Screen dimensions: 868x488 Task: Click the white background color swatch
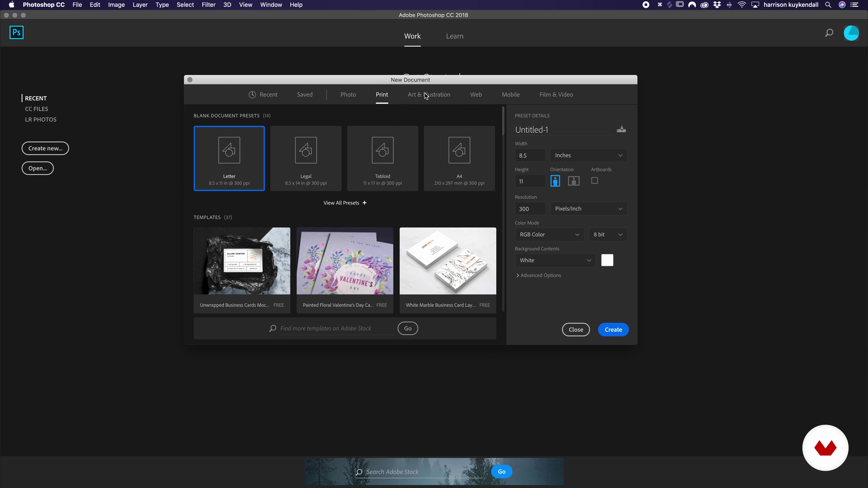607,260
